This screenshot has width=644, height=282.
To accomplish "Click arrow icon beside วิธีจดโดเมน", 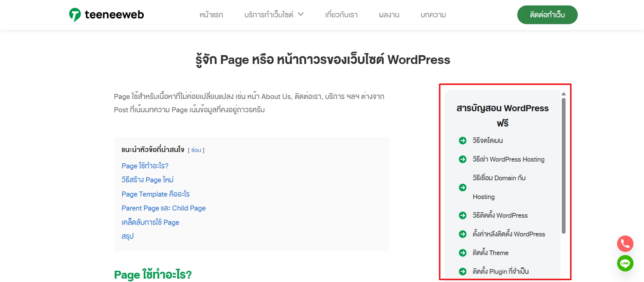I will pyautogui.click(x=463, y=140).
